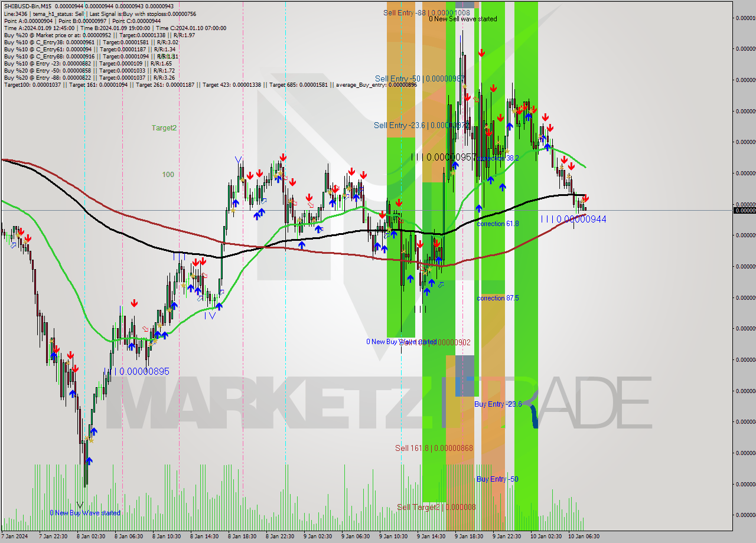The image size is (756, 543).
Task: Select the 'Buy %10 @ C_Entry38' line
Action: point(91,42)
